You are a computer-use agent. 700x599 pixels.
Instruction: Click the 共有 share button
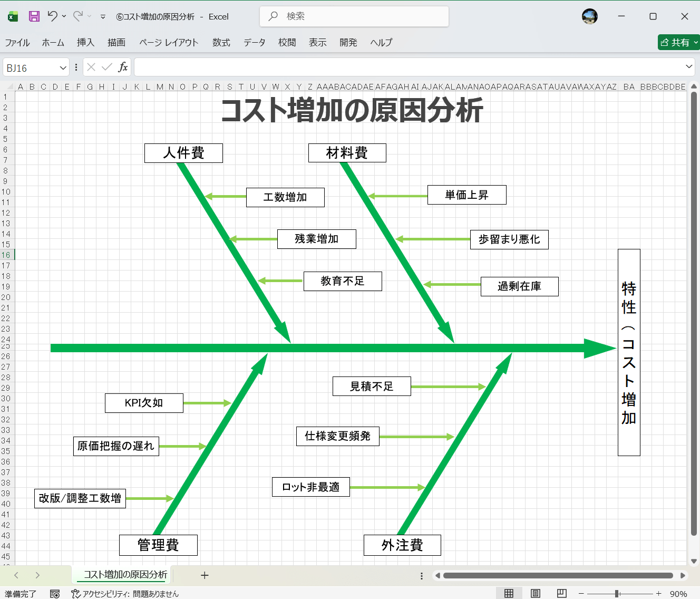click(677, 42)
